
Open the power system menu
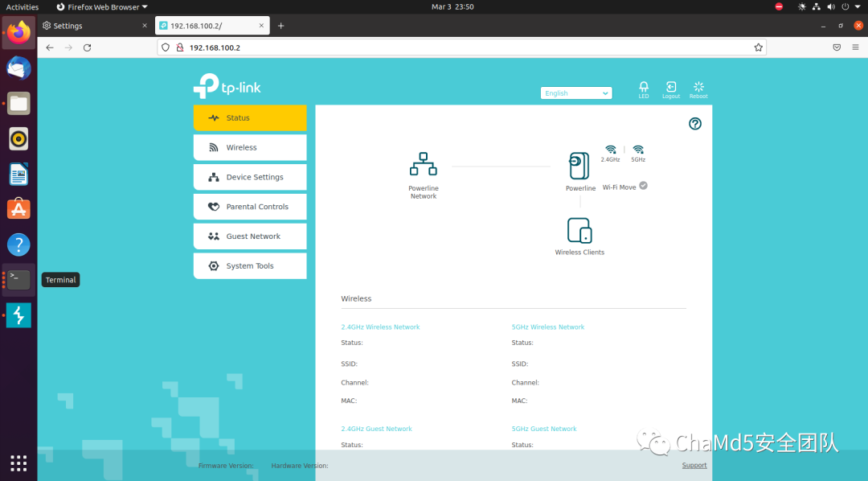point(845,6)
